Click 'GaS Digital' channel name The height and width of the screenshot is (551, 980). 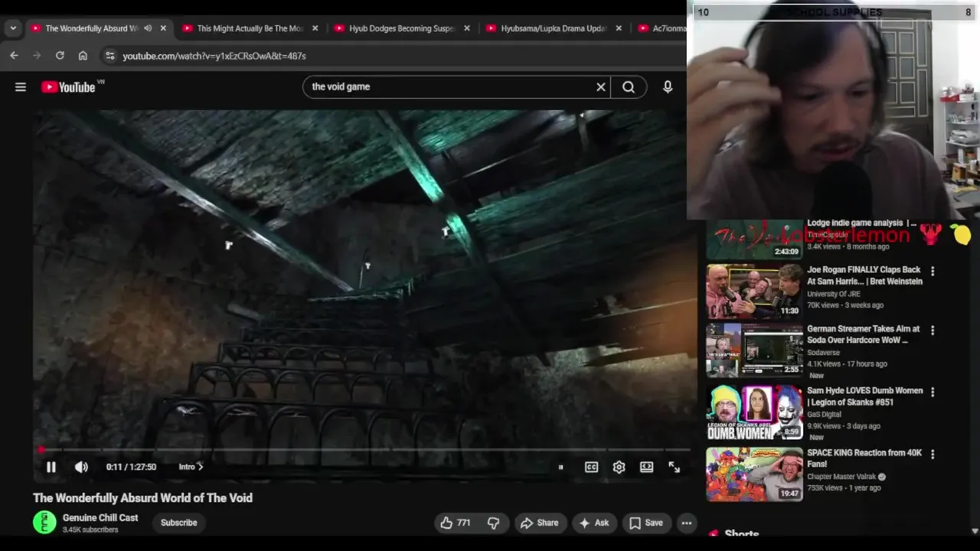(825, 414)
